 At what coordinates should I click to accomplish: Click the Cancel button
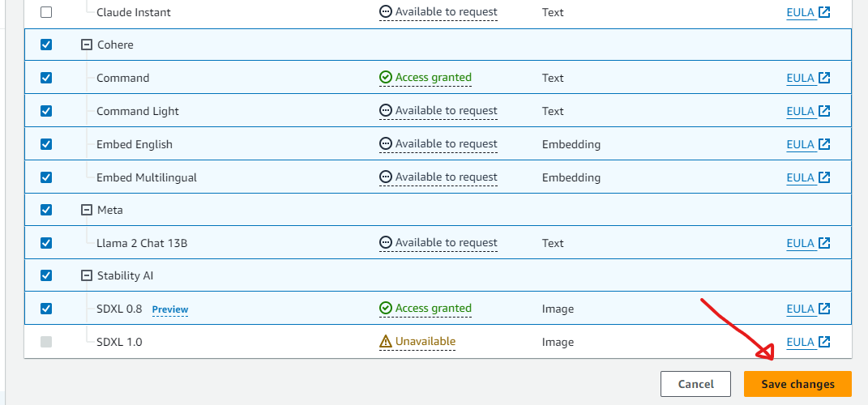(x=695, y=384)
